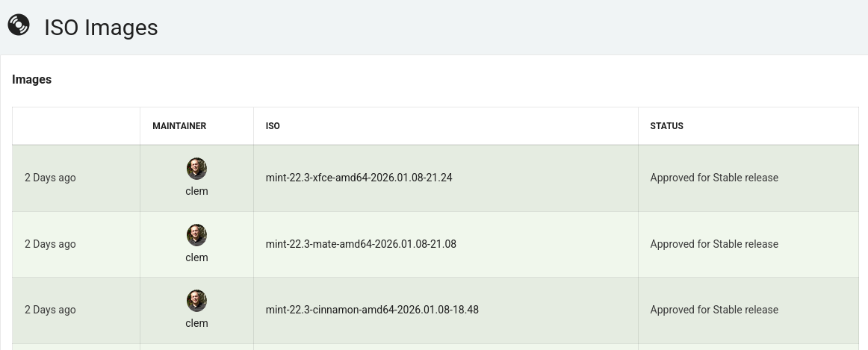Click clem's avatar in the xfce row
This screenshot has width=868, height=350.
[196, 169]
